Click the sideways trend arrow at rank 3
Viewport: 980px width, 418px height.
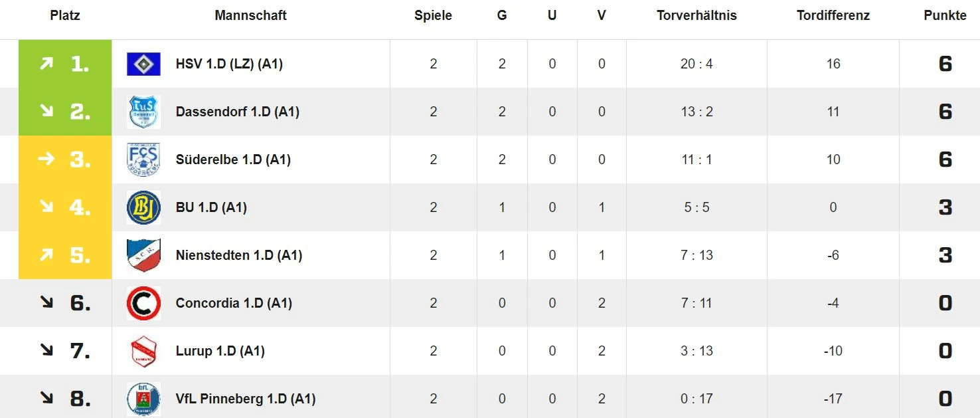click(46, 159)
